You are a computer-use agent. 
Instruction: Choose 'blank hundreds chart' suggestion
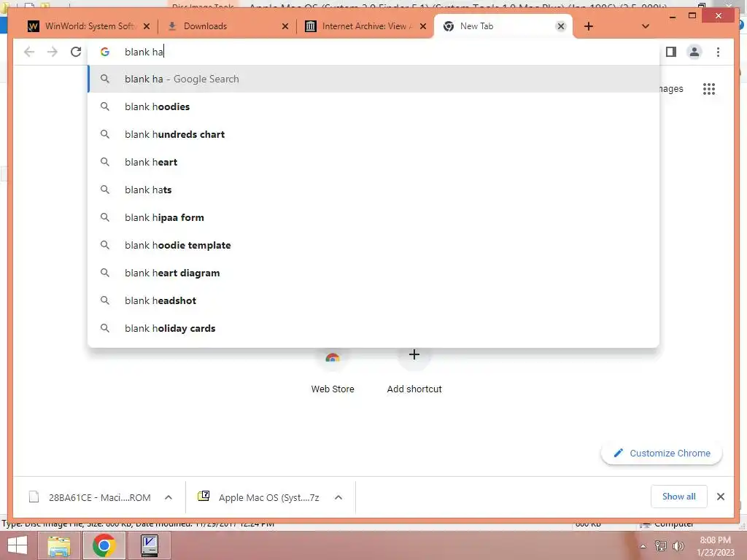[x=374, y=134]
